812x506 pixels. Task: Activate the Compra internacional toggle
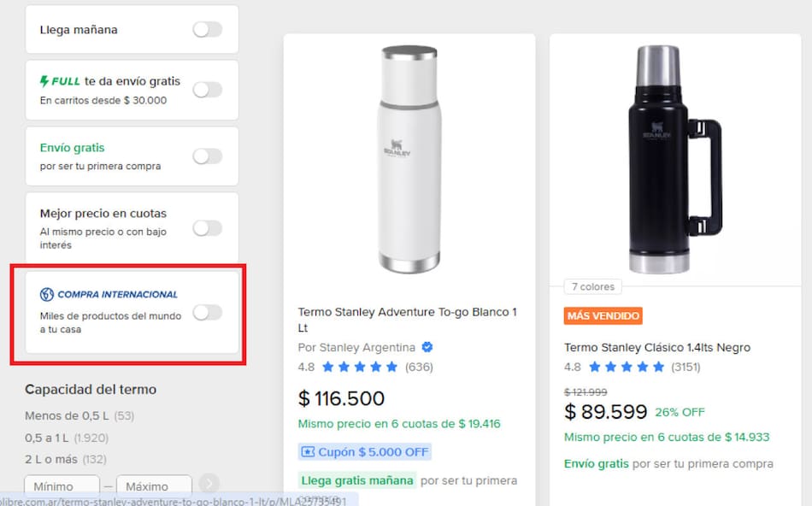[206, 314]
